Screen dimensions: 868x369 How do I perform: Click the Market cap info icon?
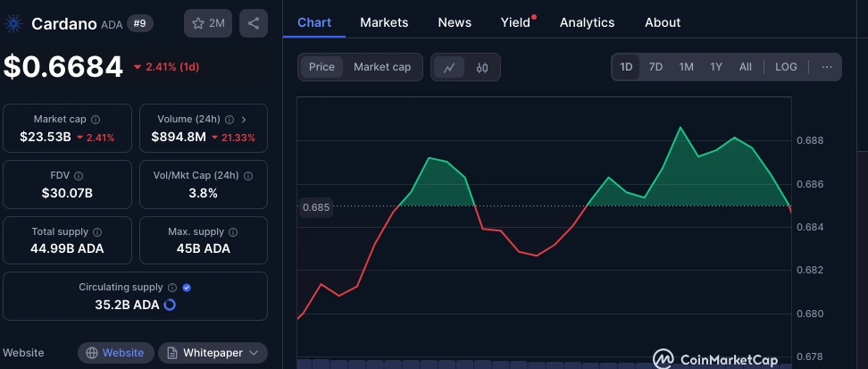[96, 119]
